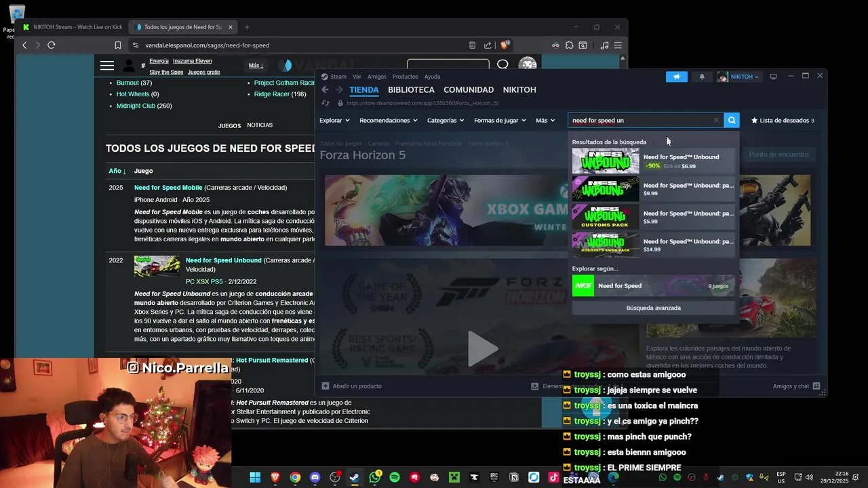Open Minecraft creeper taskbar icon
Viewport: 868px width, 488px height.
coord(454,477)
